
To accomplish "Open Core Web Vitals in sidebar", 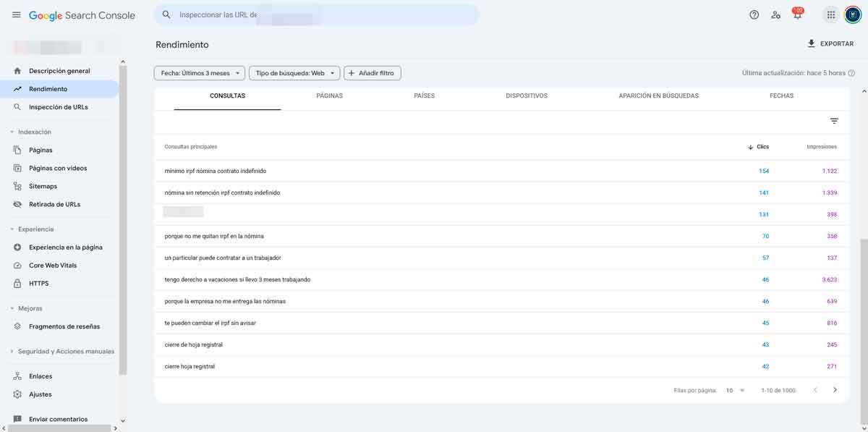I will click(x=53, y=266).
